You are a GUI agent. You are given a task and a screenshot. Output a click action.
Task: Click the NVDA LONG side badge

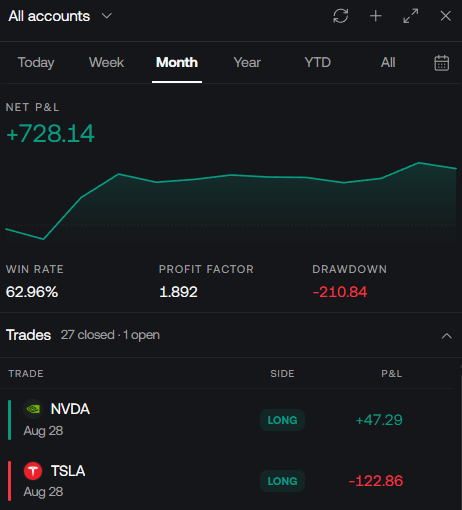[x=282, y=420]
